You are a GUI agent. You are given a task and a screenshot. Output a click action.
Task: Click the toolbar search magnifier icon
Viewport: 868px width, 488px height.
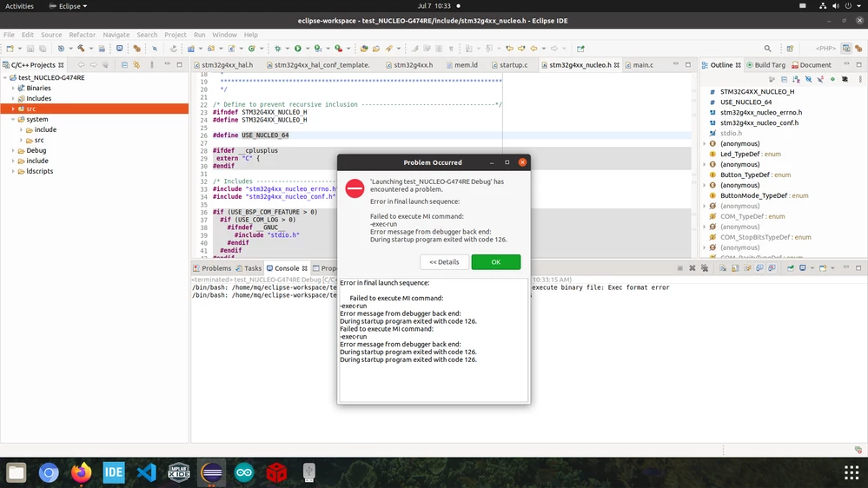[x=767, y=49]
